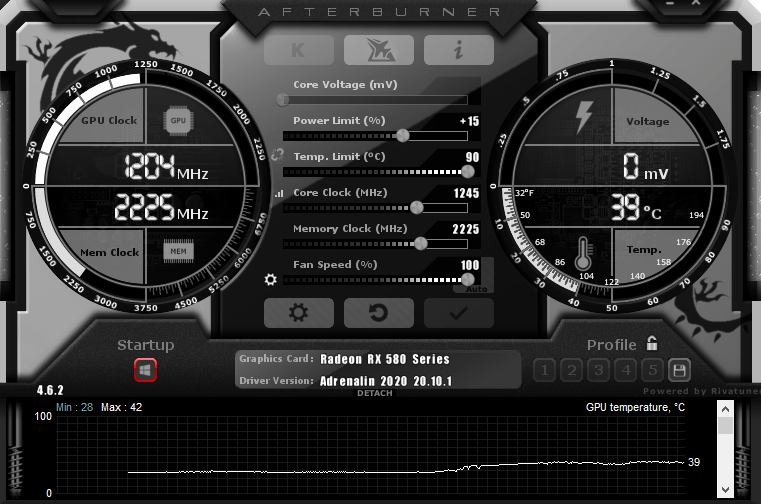Close the Afterburner window
The height and width of the screenshot is (504, 761).
[696, 2]
